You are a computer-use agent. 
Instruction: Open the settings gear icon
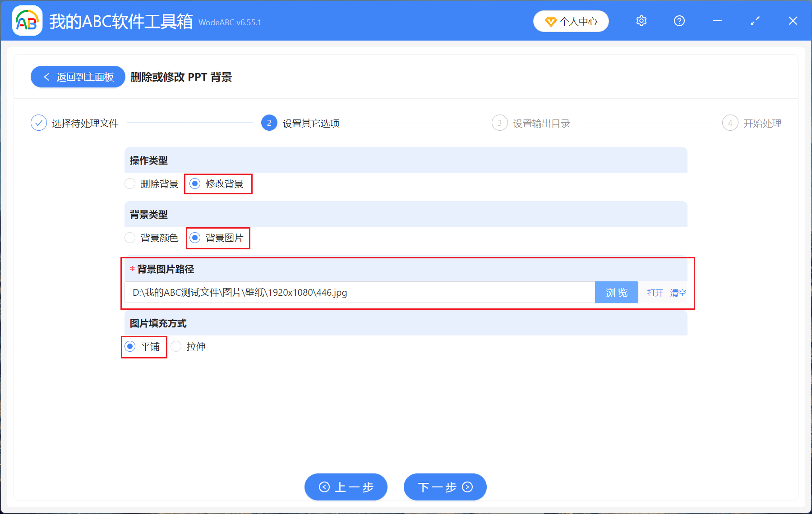pos(641,21)
